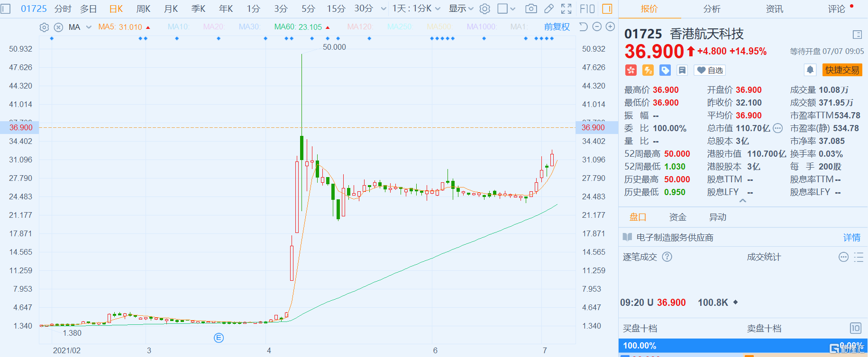Open the 详情 details link
The height and width of the screenshot is (357, 868).
click(x=851, y=238)
